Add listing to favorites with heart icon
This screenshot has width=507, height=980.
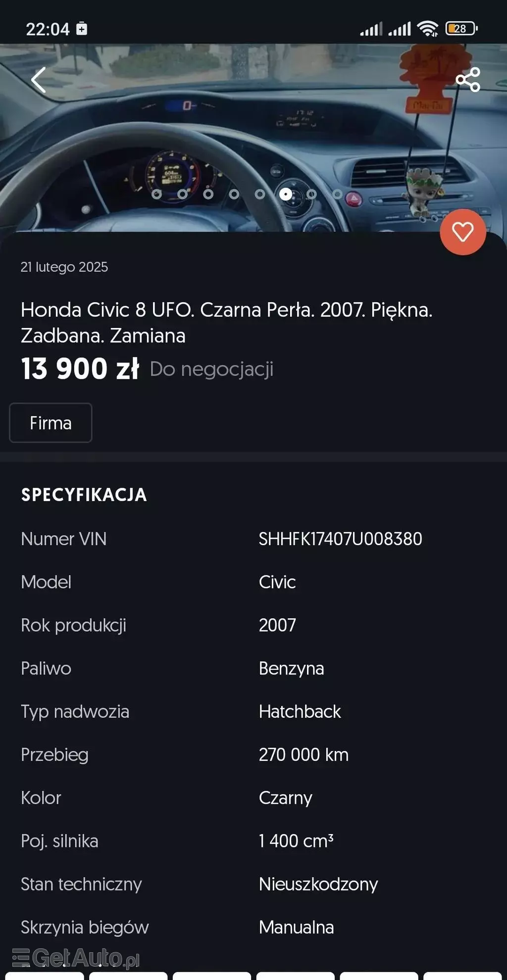pos(462,232)
